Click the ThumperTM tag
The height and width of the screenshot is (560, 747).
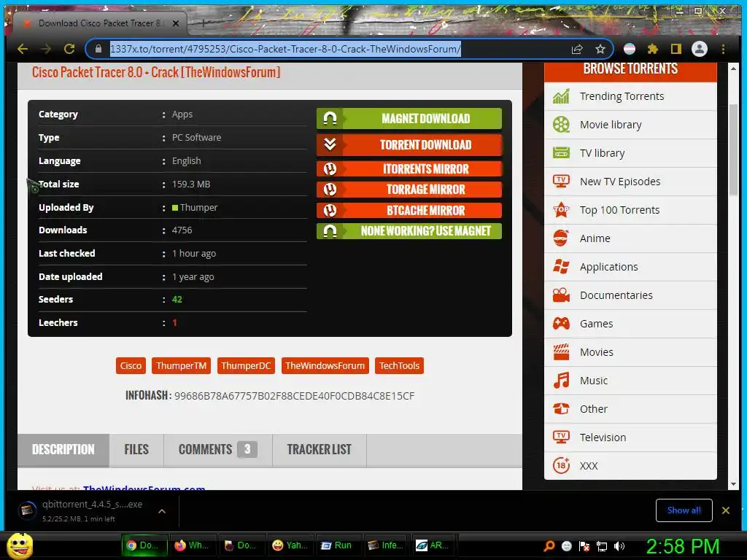(181, 366)
